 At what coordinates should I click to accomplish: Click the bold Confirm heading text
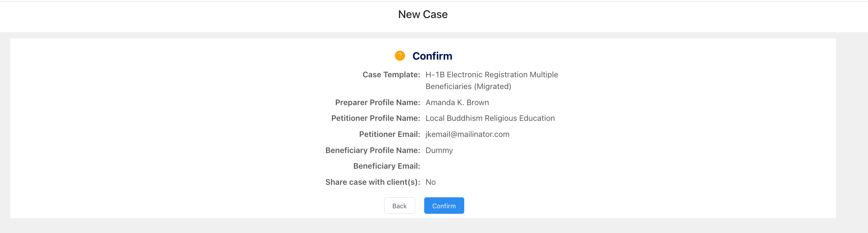click(x=432, y=56)
